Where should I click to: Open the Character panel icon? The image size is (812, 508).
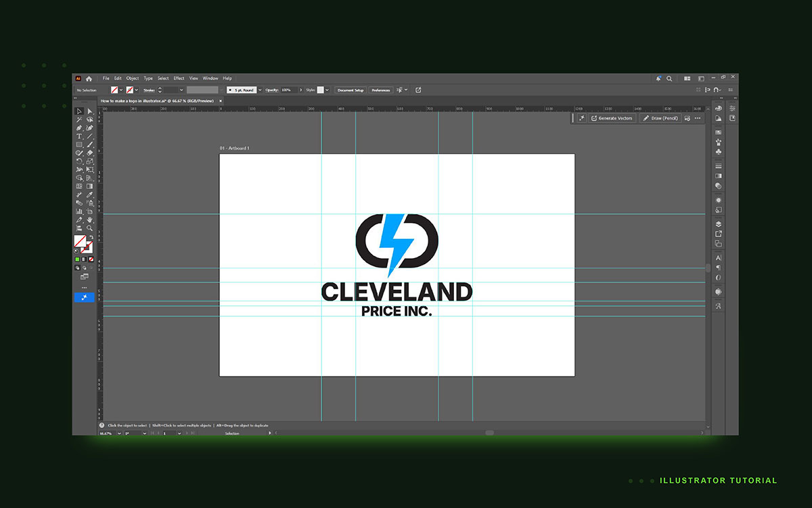tap(718, 258)
